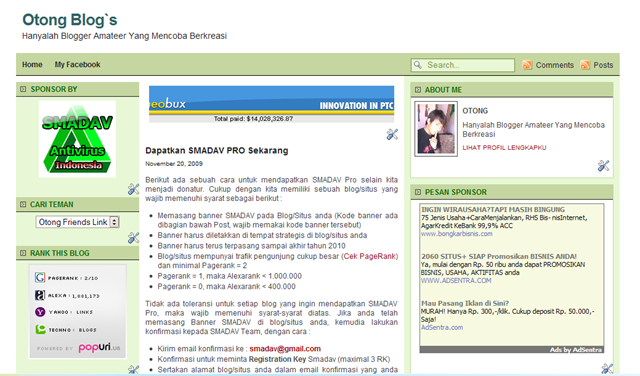Open LIHAT PROFIL LENGKAPKU link
Image resolution: width=640 pixels, height=376 pixels.
pos(504,147)
